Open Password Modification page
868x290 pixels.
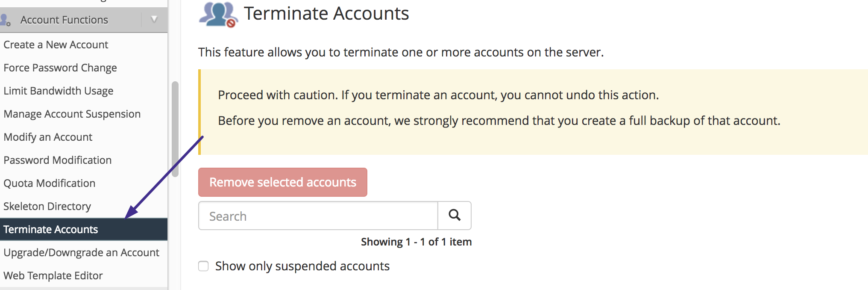[x=58, y=160]
